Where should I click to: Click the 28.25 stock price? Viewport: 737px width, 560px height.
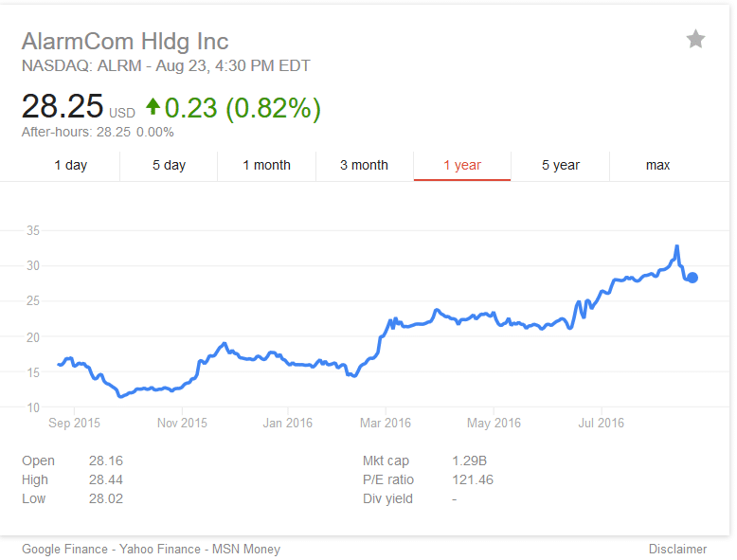(x=63, y=106)
